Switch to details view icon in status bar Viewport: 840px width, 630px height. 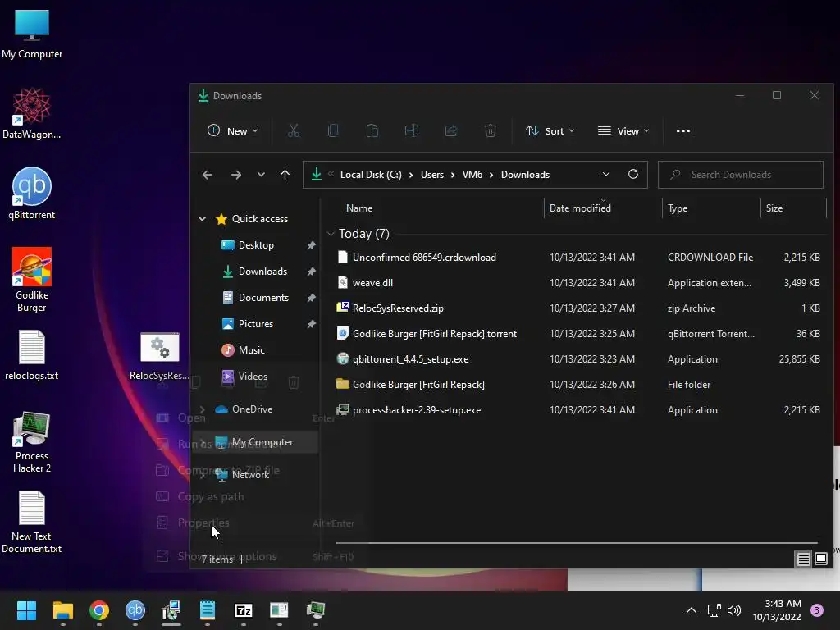(804, 559)
